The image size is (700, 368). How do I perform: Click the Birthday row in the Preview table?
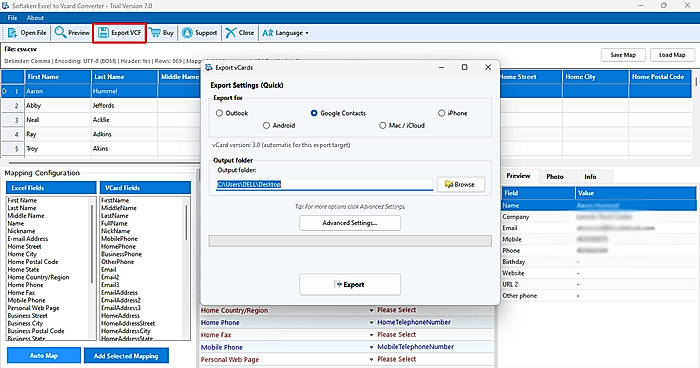pos(599,262)
